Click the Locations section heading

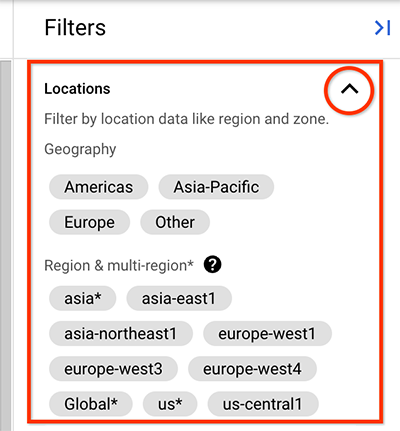[77, 89]
